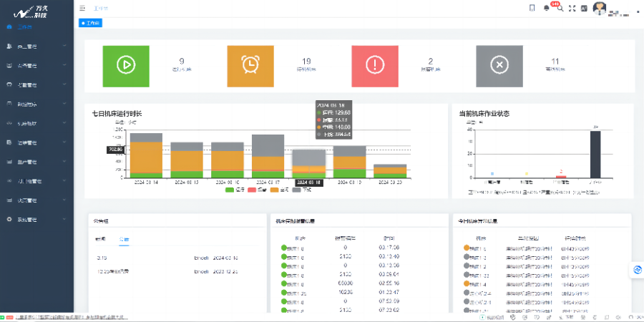Click the 万久科技 logo

click(x=32, y=12)
